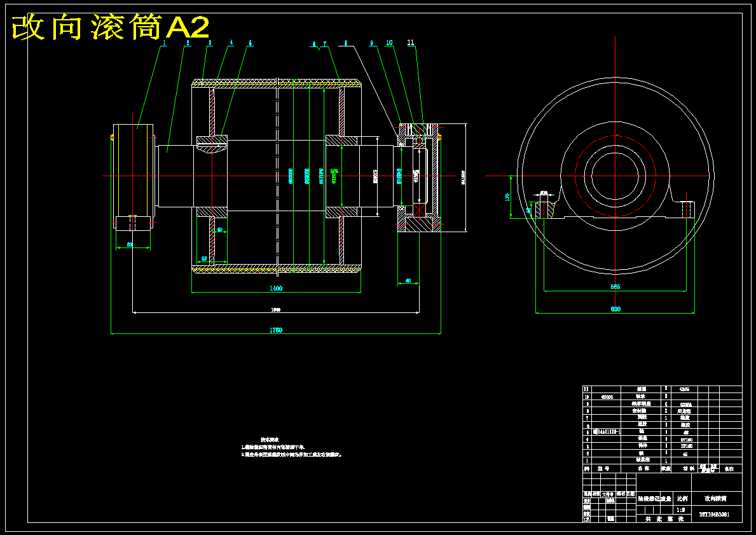This screenshot has width=756, height=535.
Task: Select the 1400 drum length dimension
Action: click(276, 288)
